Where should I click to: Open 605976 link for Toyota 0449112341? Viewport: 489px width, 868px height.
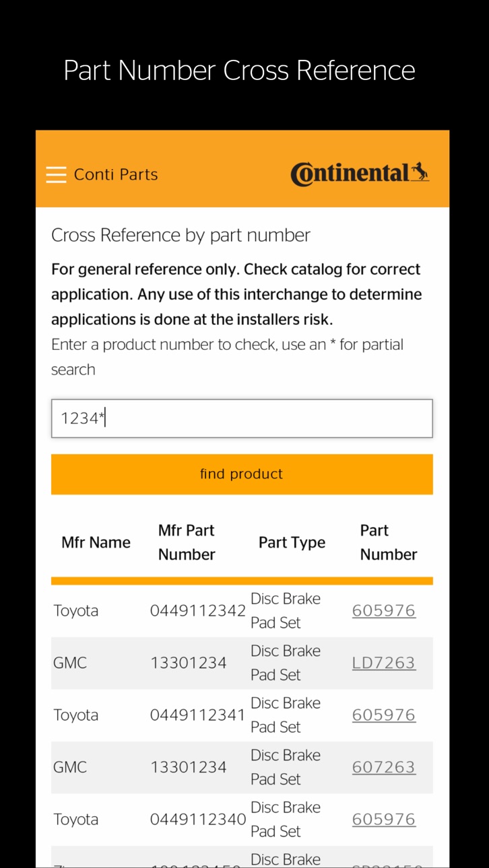click(x=384, y=715)
